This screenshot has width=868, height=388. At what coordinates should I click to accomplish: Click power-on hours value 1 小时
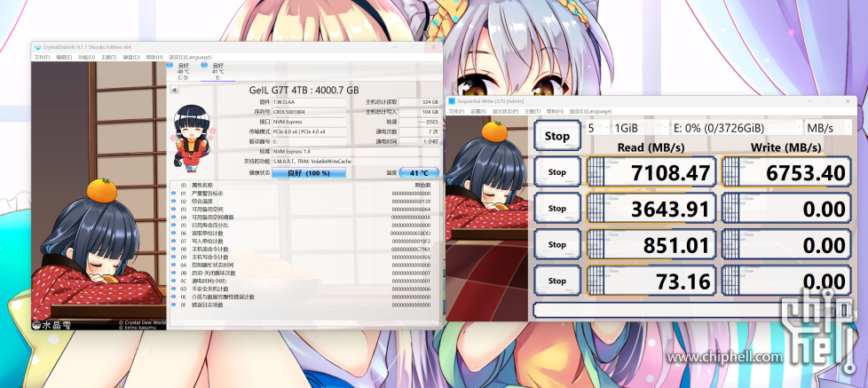point(419,141)
